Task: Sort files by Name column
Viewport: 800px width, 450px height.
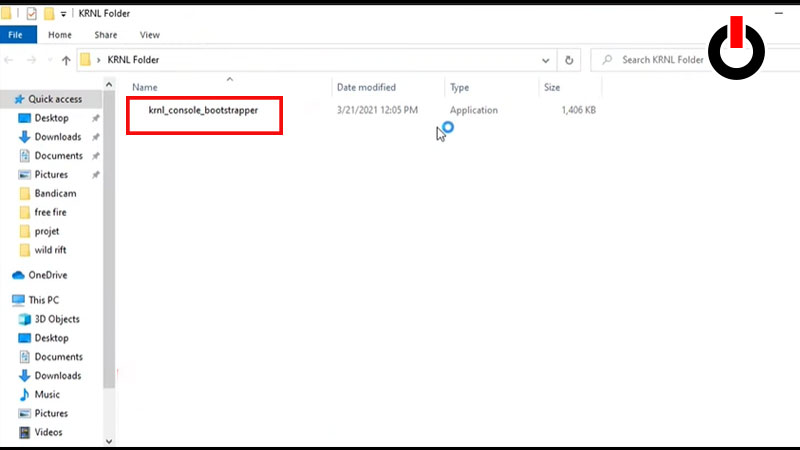Action: [x=144, y=87]
